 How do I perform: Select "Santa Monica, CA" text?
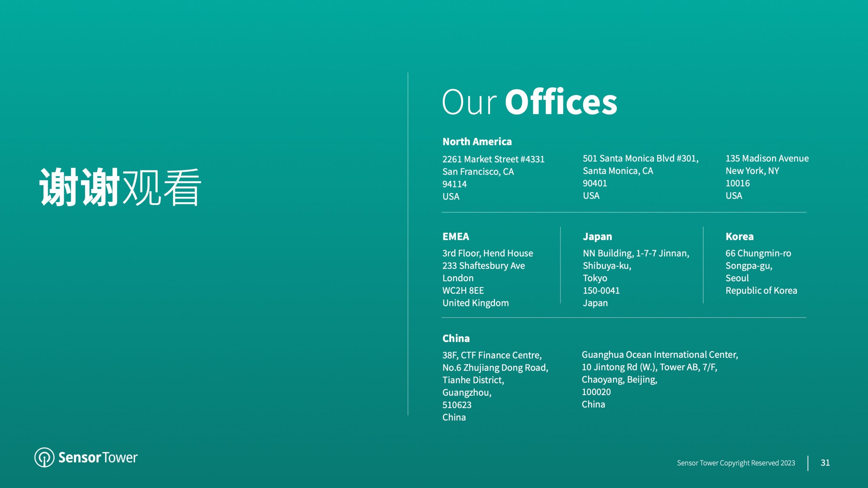pyautogui.click(x=618, y=171)
